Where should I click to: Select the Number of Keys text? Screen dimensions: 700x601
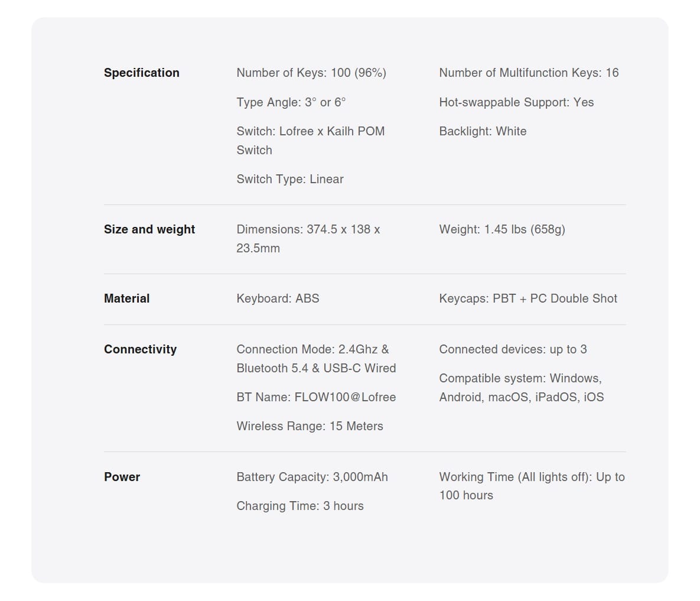[311, 73]
